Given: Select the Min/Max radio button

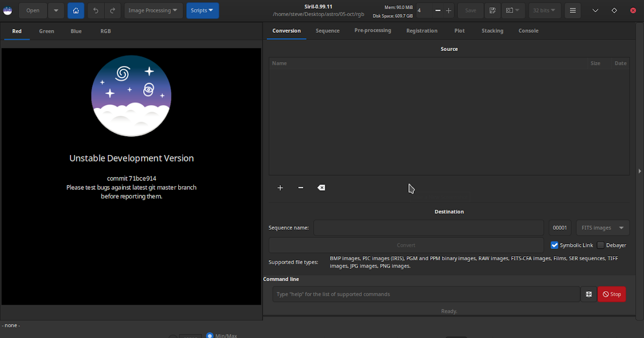Looking at the screenshot, I should [210, 335].
